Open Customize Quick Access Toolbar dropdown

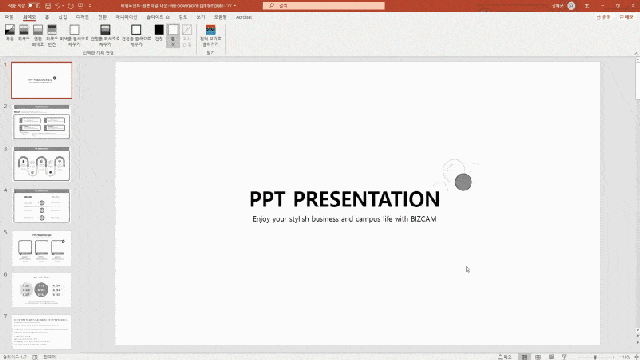pos(90,6)
